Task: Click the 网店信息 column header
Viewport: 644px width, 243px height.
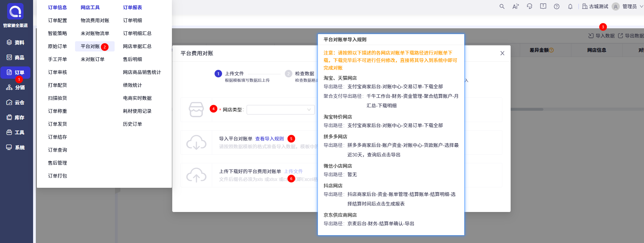Action: point(597,50)
